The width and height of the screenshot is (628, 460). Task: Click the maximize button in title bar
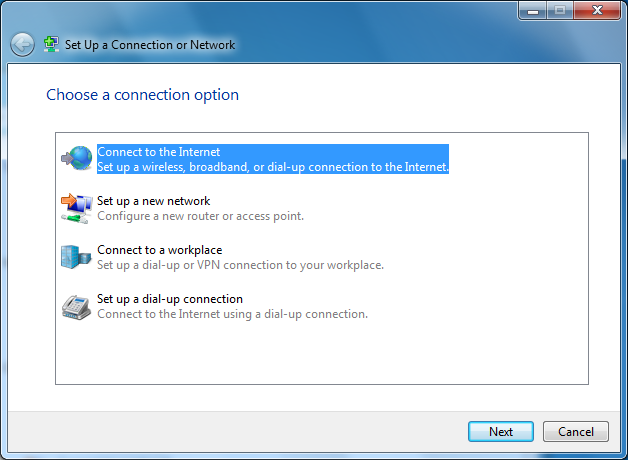pyautogui.click(x=558, y=10)
